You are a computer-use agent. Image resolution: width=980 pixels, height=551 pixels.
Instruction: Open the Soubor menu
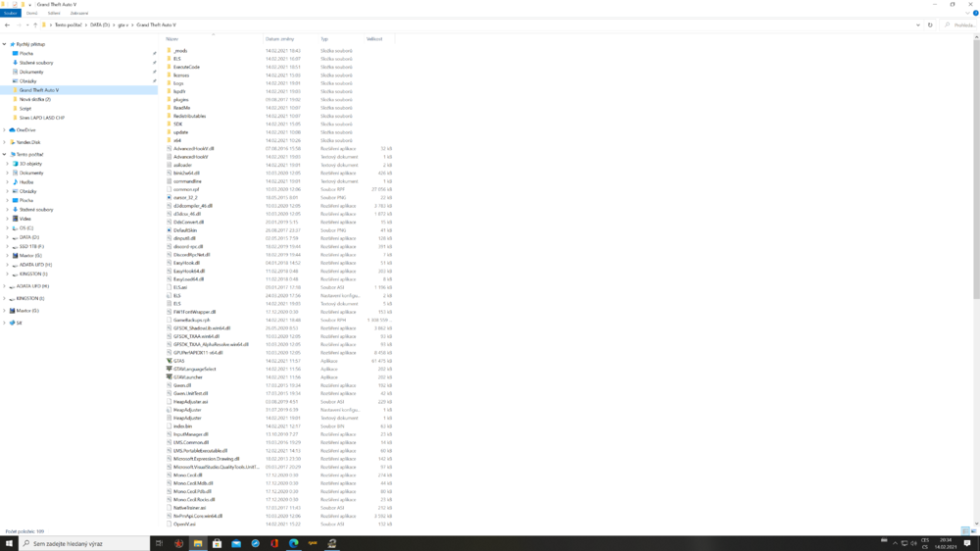[x=10, y=13]
